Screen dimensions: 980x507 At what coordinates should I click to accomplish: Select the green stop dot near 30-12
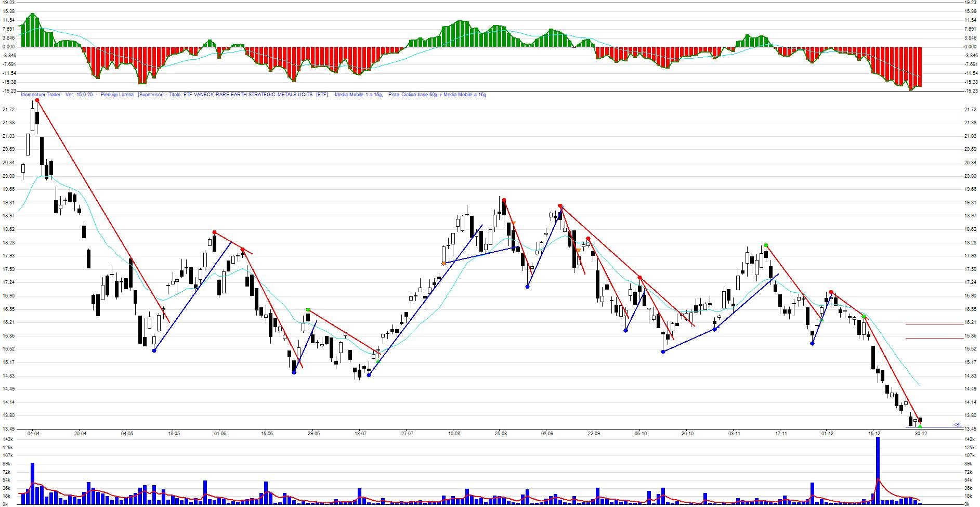[920, 426]
